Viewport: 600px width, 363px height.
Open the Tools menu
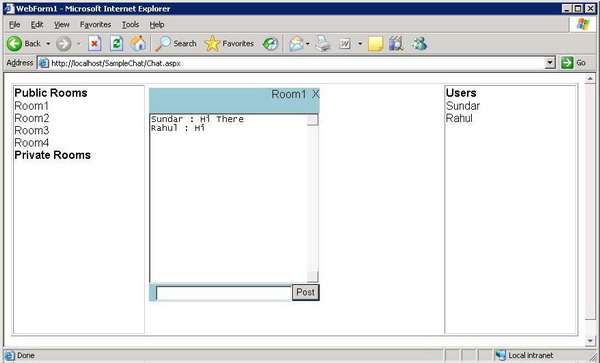point(130,24)
